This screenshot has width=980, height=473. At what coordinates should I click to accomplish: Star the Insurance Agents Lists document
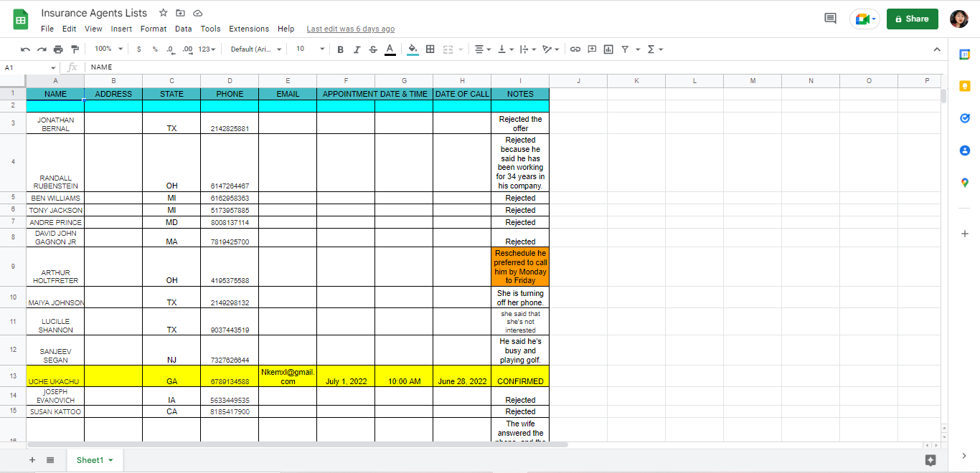pos(164,13)
